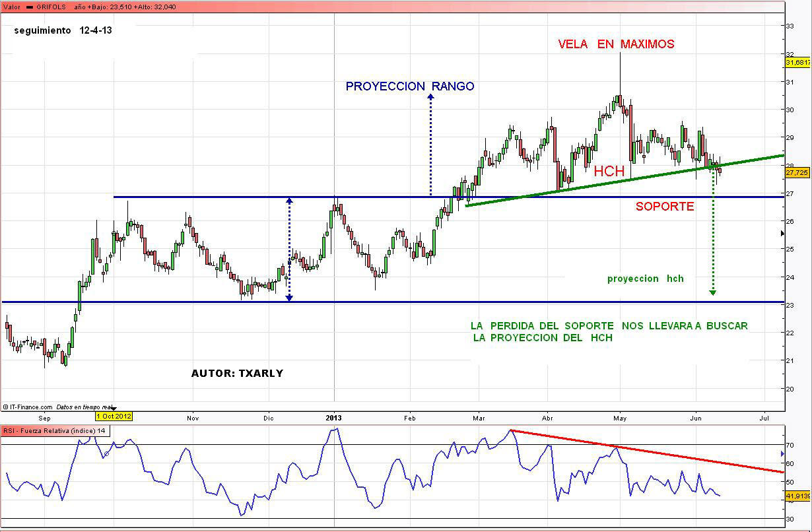Screen dimensions: 812x532
Task: Select the yellow 1 Oct 2012 date label
Action: (x=114, y=416)
